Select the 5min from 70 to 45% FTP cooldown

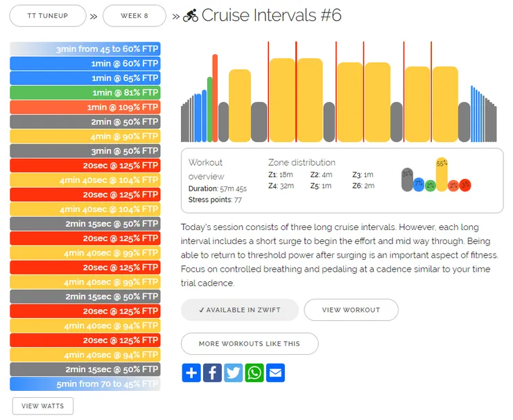coord(85,384)
